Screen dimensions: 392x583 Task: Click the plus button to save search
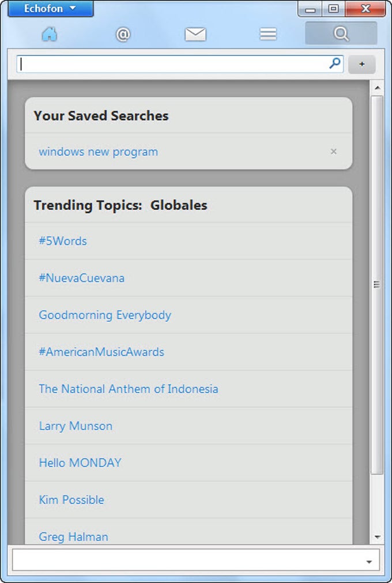tap(362, 65)
